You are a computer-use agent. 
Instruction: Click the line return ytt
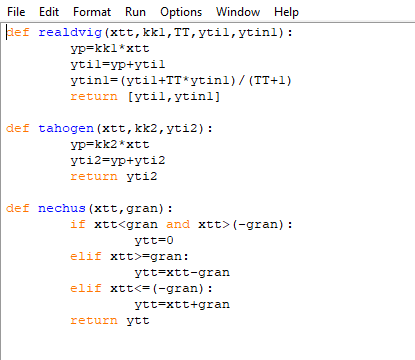pyautogui.click(x=110, y=320)
